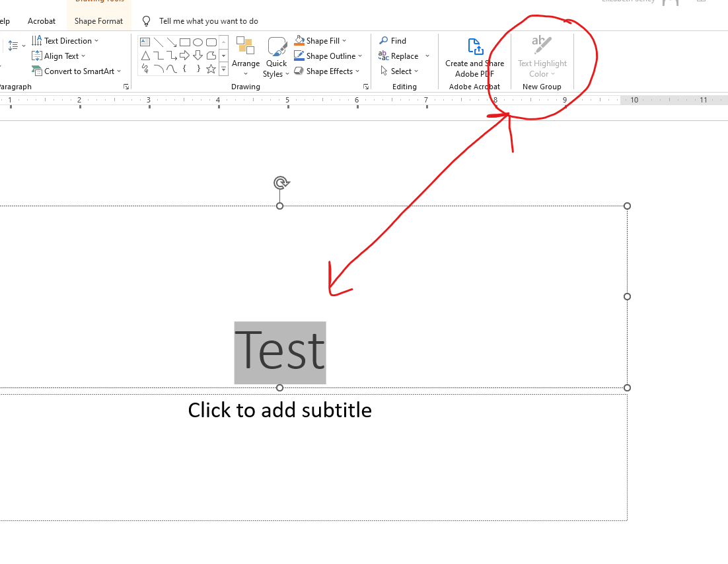The width and height of the screenshot is (728, 564).
Task: Select the Elbow Arrow Connector shape
Action: [172, 56]
